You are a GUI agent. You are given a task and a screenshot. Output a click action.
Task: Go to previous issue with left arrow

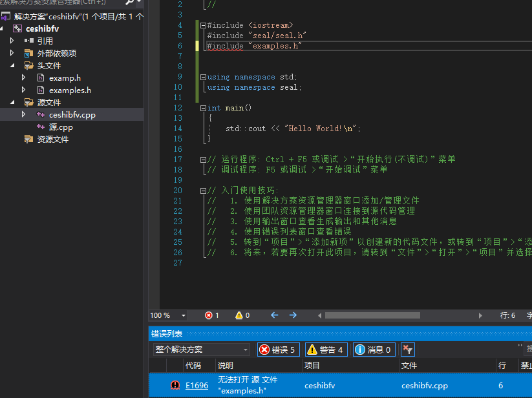point(275,315)
